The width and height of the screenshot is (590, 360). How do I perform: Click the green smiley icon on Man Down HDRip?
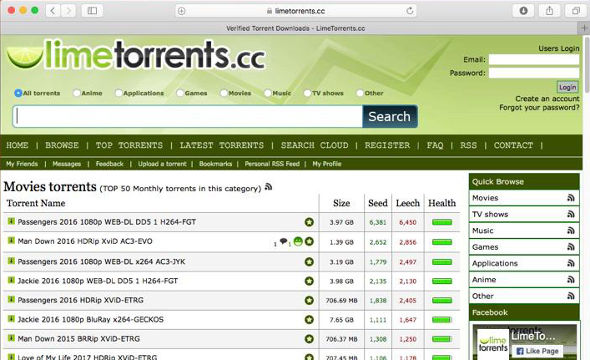pos(298,242)
